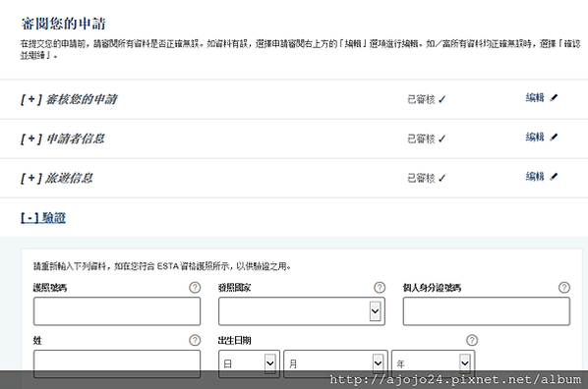Screen dimensions: 588x389
Task: Open the birth month 月 dropdown
Action: click(335, 363)
